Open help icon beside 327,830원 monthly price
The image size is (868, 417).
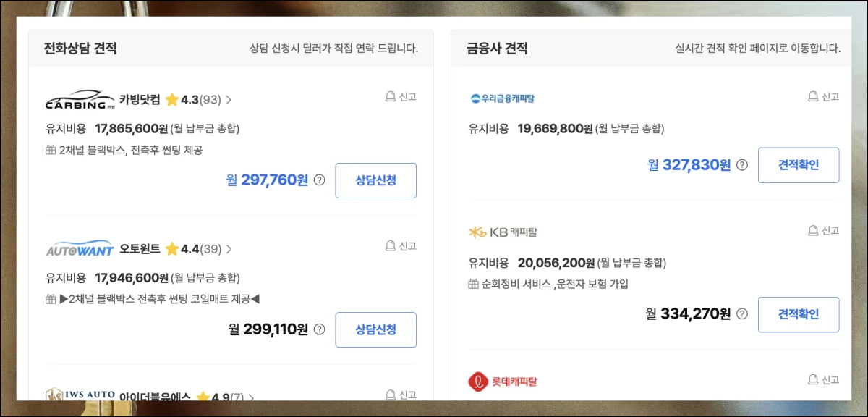click(x=742, y=165)
